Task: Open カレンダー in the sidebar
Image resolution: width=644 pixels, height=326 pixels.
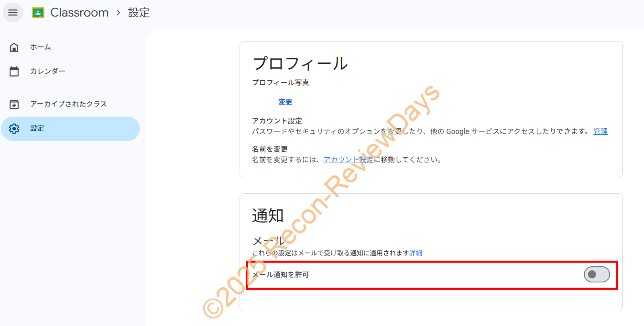Action: (48, 71)
